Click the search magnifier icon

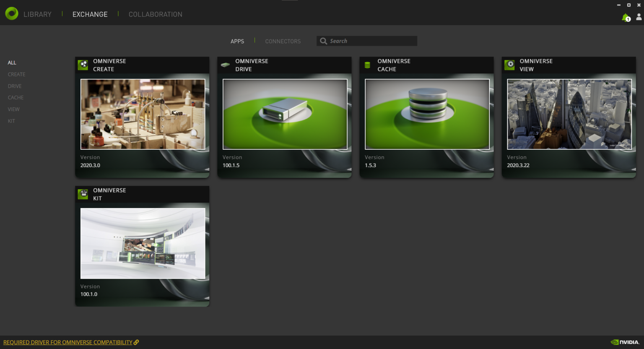(x=323, y=41)
